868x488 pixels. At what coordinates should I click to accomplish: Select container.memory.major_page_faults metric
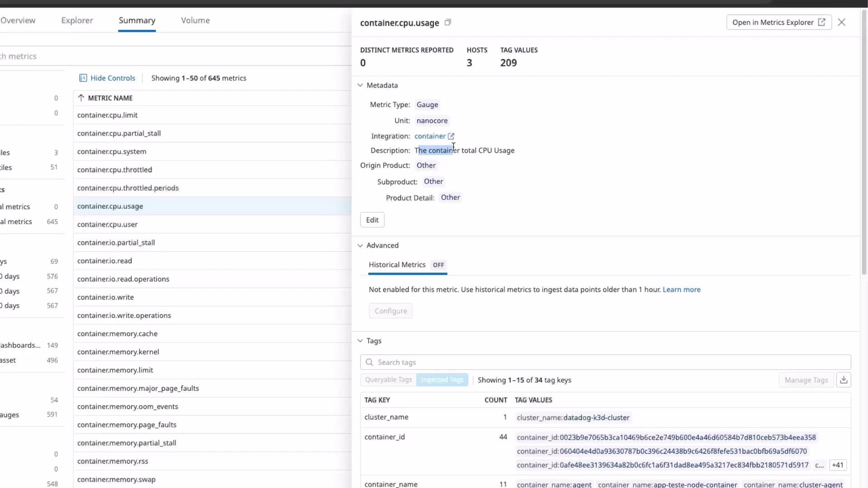click(x=212, y=388)
